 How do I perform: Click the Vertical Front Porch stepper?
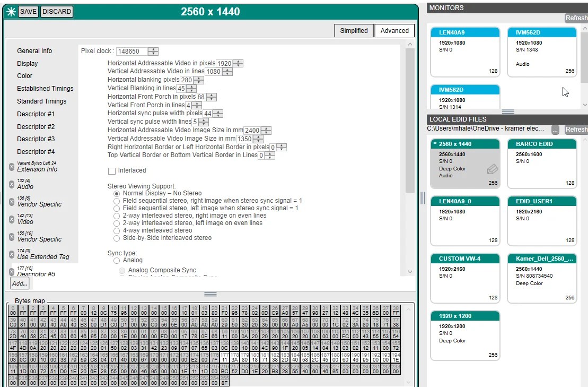point(197,106)
